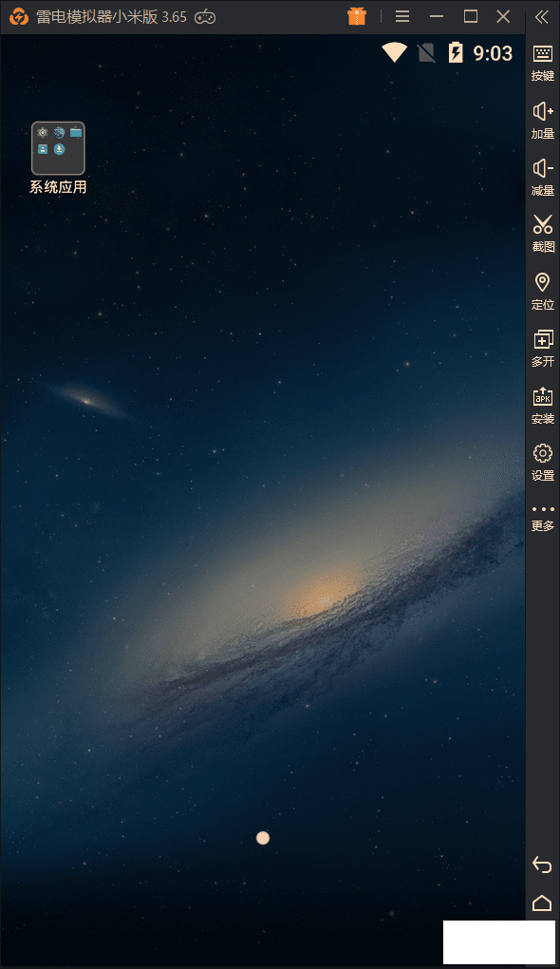Screen dimensions: 560x969
Task: Open emulator settings via 设置 gear
Action: click(x=543, y=463)
